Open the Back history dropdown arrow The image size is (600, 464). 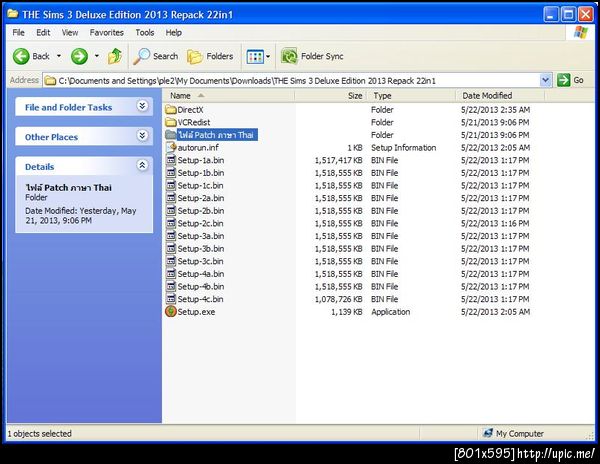pyautogui.click(x=59, y=56)
